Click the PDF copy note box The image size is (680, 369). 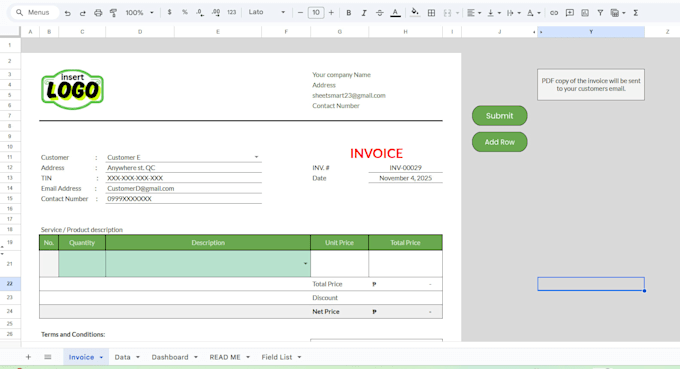[591, 85]
